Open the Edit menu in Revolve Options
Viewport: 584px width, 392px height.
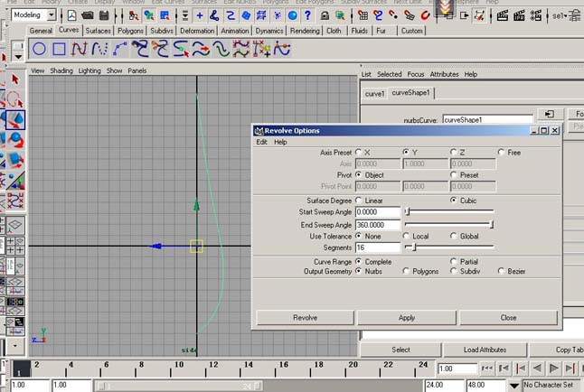coord(261,142)
